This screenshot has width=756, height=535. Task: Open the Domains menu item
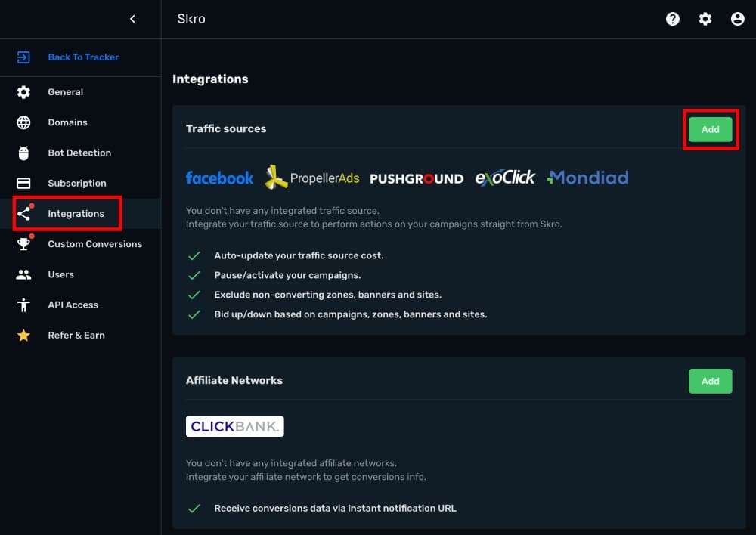(x=67, y=122)
